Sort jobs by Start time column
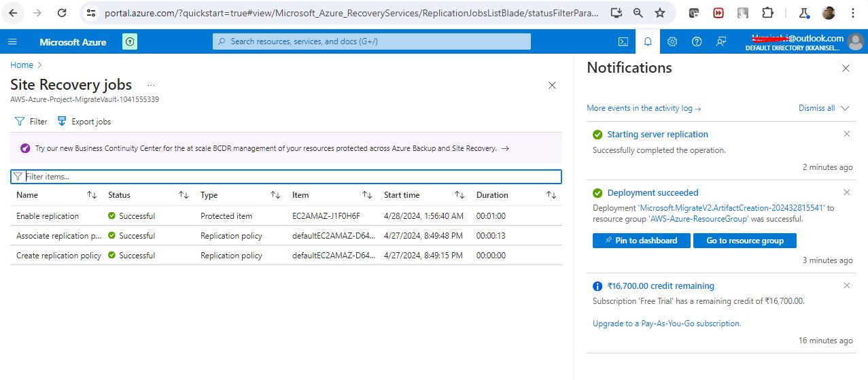 [x=459, y=195]
